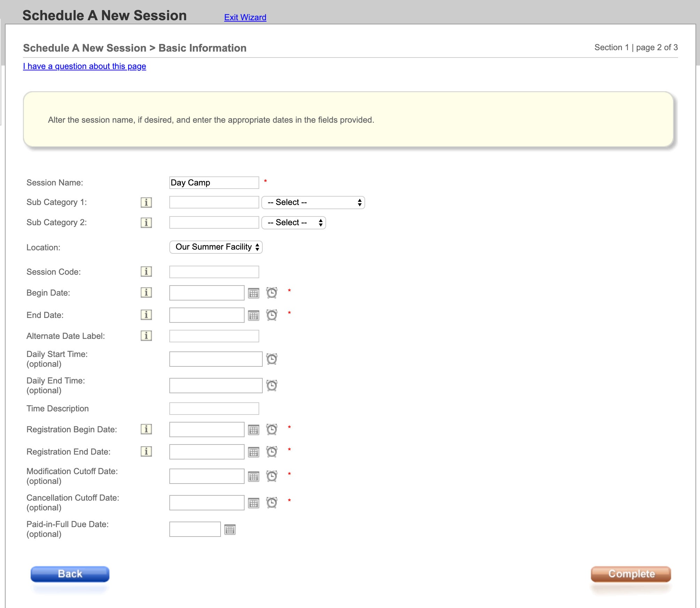Open 'I have a question about this page'
This screenshot has width=700, height=608.
84,66
